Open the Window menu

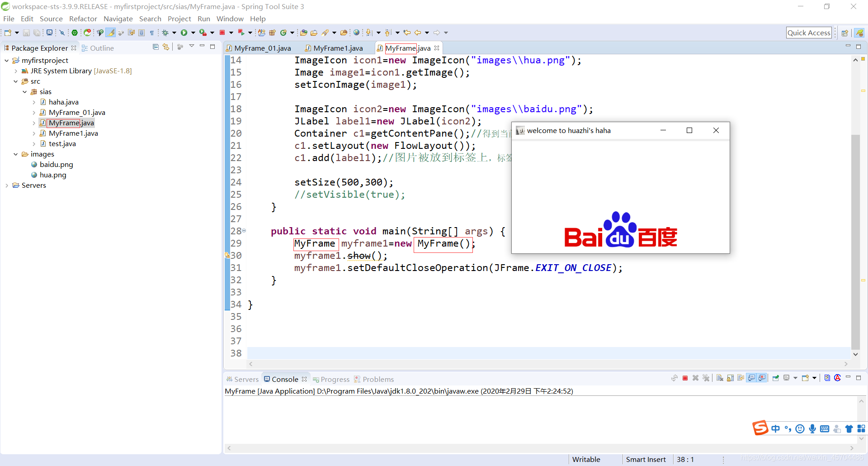coord(230,19)
